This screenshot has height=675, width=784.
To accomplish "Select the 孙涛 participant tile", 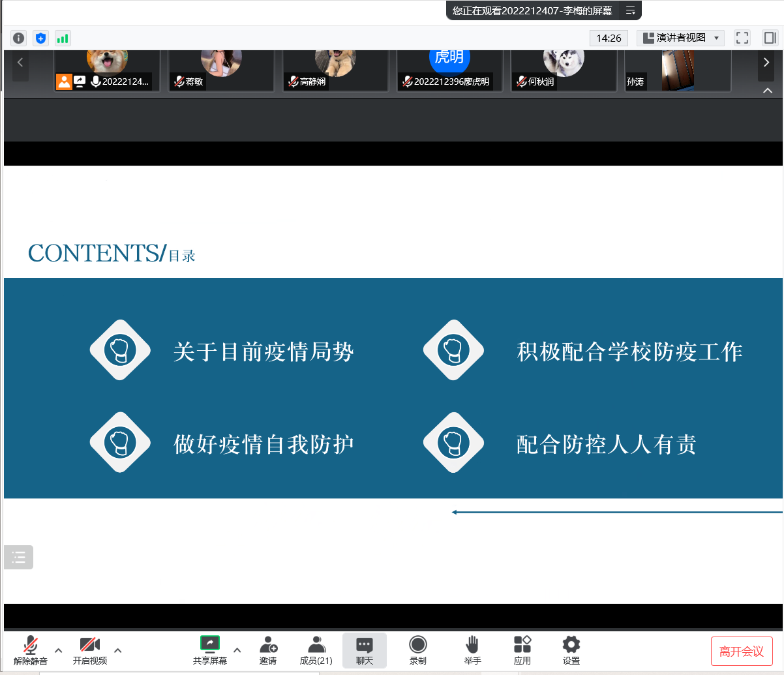I will (x=678, y=70).
